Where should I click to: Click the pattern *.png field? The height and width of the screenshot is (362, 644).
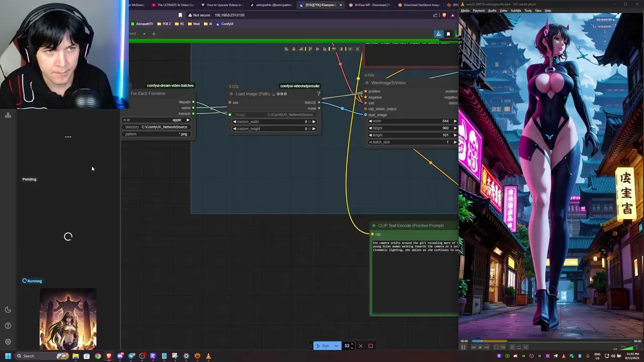pos(156,134)
